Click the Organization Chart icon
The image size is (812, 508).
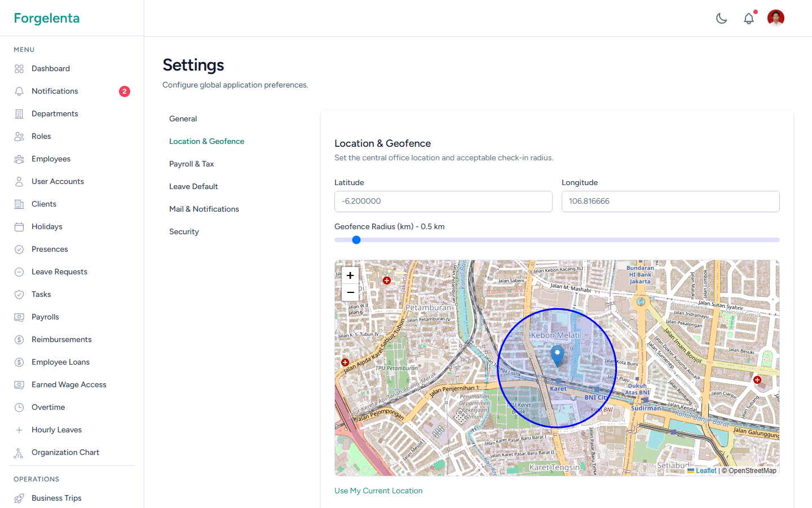tap(19, 453)
